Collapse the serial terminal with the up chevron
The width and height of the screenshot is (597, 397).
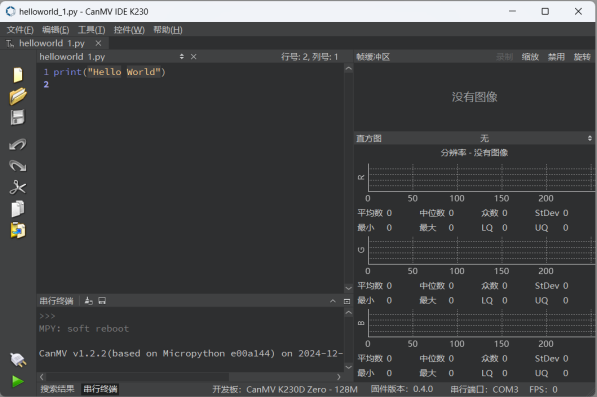point(333,301)
